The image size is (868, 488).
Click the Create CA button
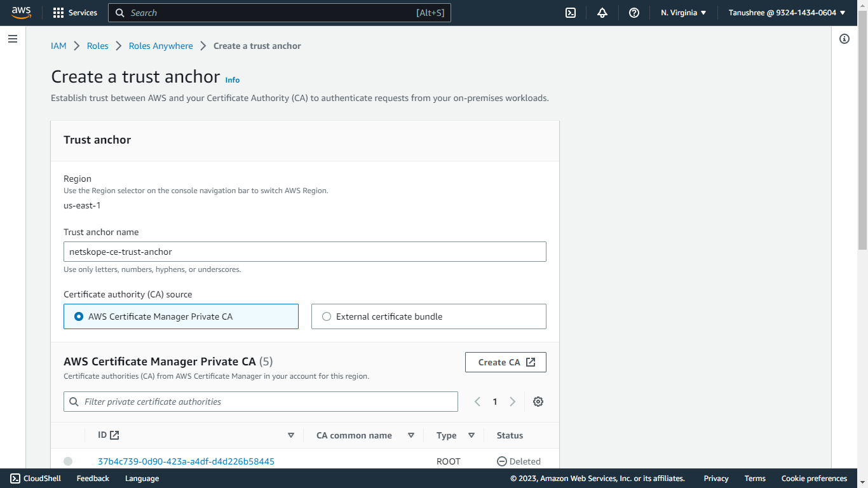click(x=506, y=362)
